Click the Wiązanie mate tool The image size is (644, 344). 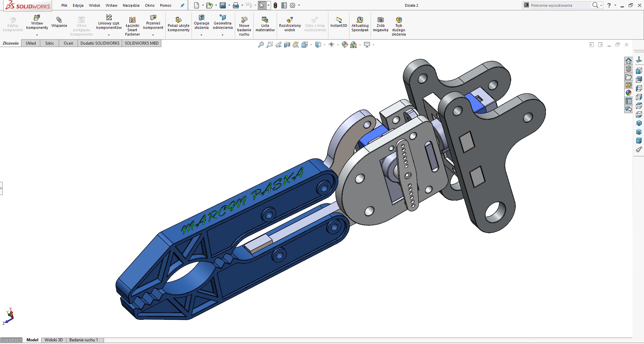coord(59,22)
